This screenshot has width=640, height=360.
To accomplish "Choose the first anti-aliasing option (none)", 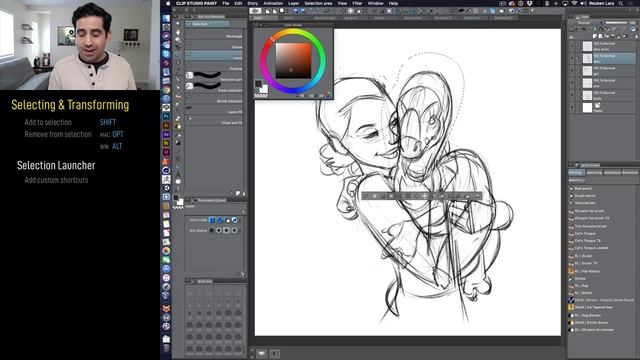I will pyautogui.click(x=212, y=231).
